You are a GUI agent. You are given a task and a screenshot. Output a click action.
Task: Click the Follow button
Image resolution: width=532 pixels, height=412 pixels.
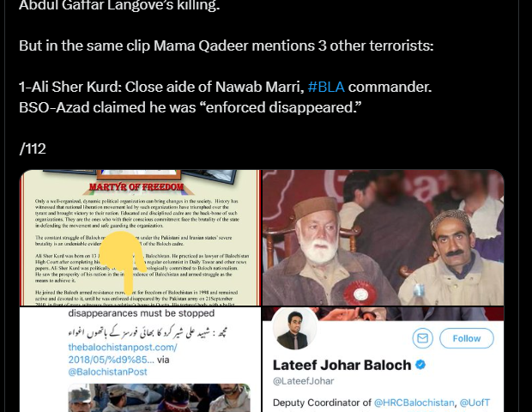(467, 338)
